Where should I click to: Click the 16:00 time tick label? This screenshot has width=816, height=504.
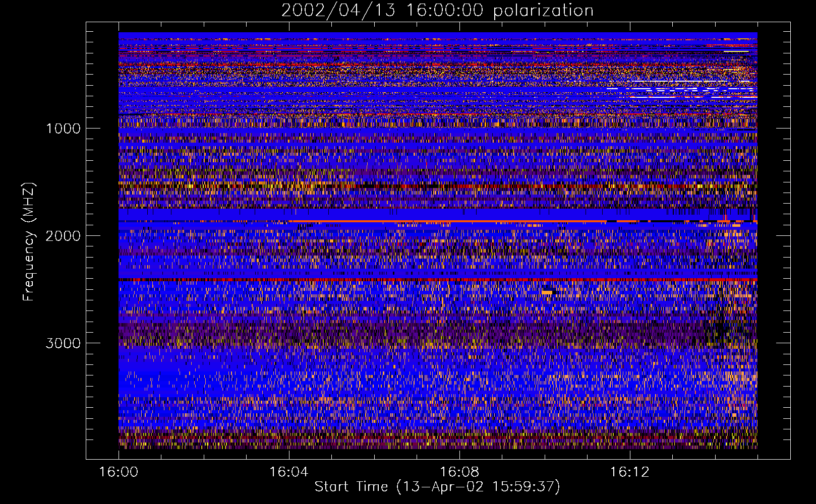coord(119,472)
